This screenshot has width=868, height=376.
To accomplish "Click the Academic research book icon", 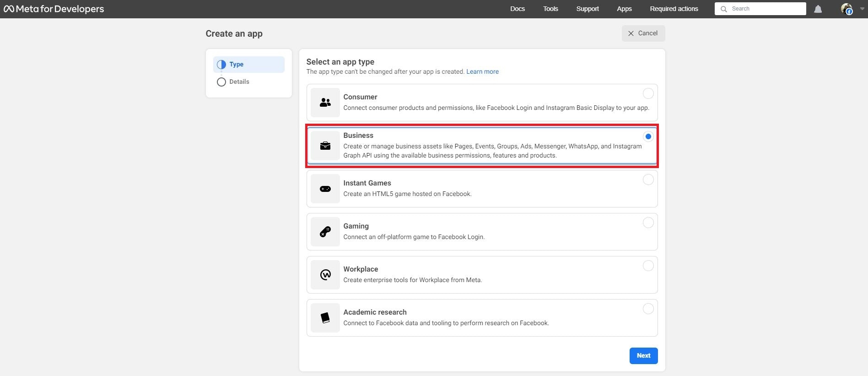I will click(x=325, y=318).
